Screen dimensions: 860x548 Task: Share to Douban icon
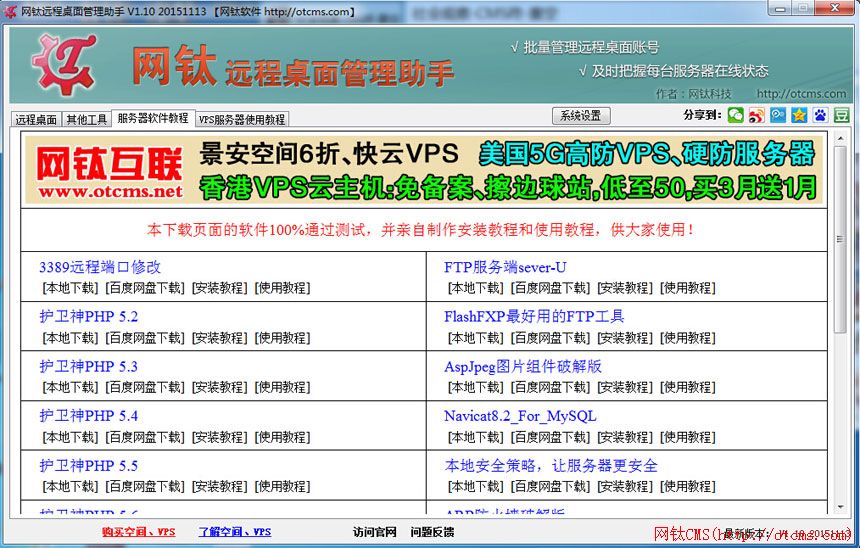pyautogui.click(x=841, y=115)
